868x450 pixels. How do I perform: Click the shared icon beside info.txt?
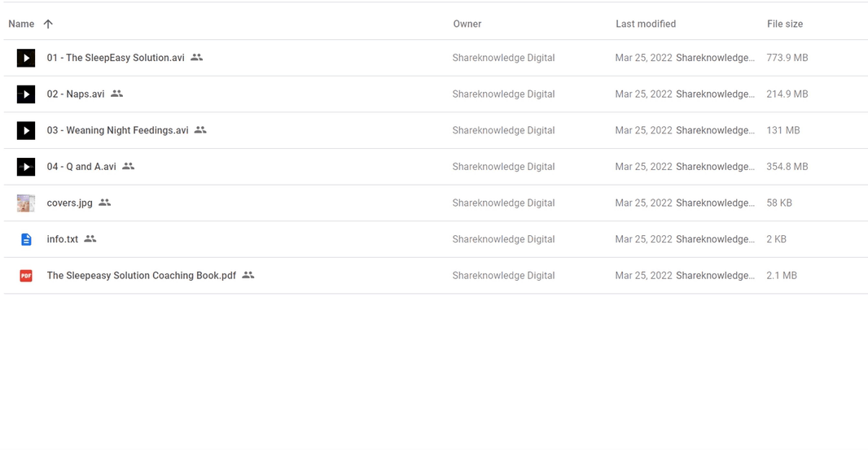coord(90,238)
